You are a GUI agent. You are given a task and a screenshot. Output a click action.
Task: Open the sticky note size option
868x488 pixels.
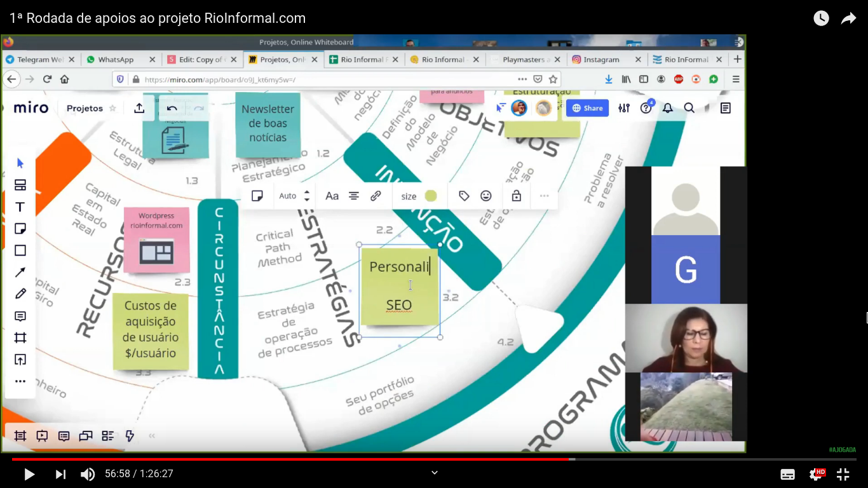click(x=409, y=196)
